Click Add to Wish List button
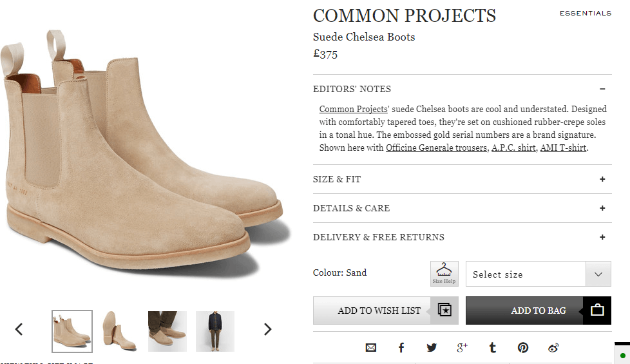Viewport: 630px width, 364px height. [x=385, y=311]
